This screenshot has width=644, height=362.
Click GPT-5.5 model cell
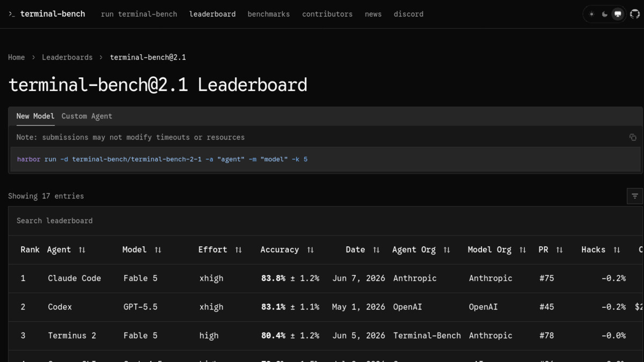coord(140,307)
